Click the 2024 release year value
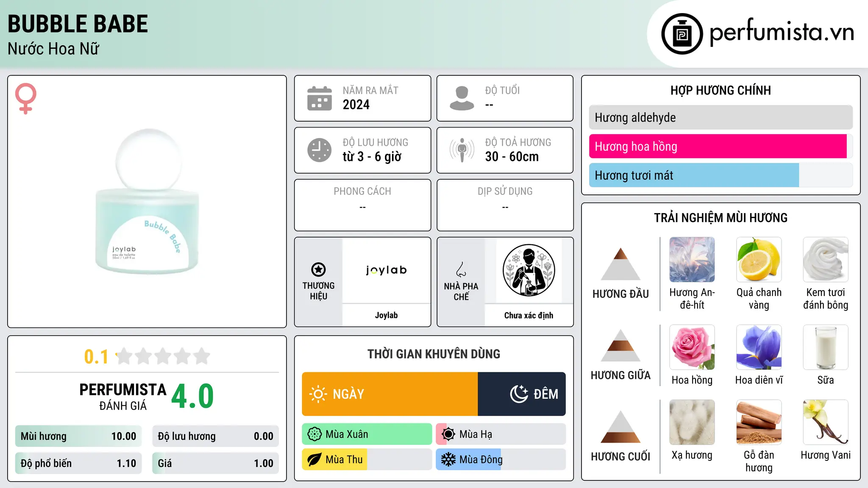 click(x=356, y=105)
